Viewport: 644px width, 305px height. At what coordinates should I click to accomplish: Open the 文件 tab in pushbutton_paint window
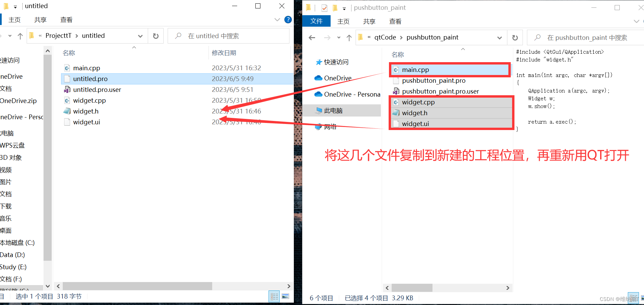[x=316, y=21]
